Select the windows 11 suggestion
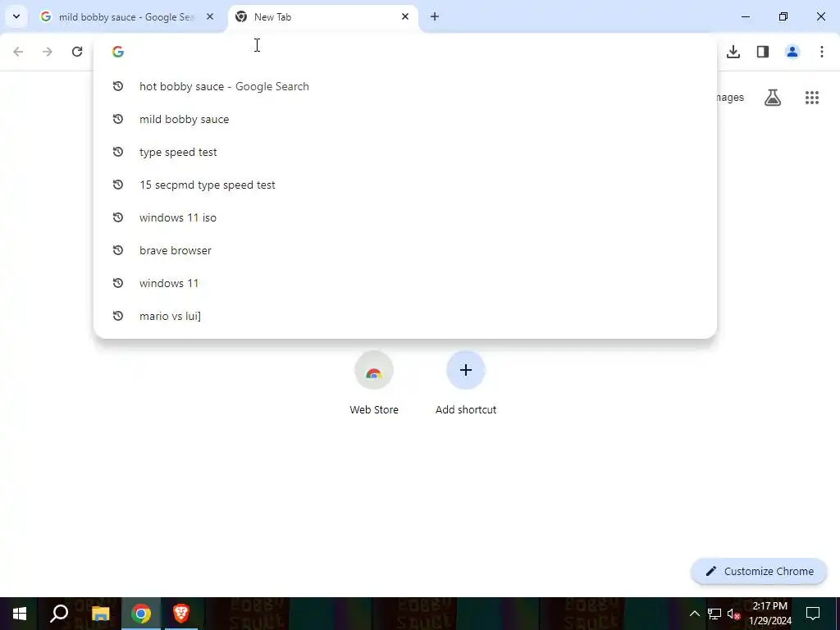840x630 pixels. (405, 283)
